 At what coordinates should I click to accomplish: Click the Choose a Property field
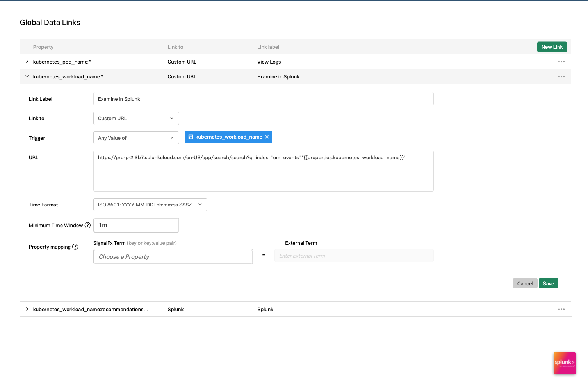point(173,256)
